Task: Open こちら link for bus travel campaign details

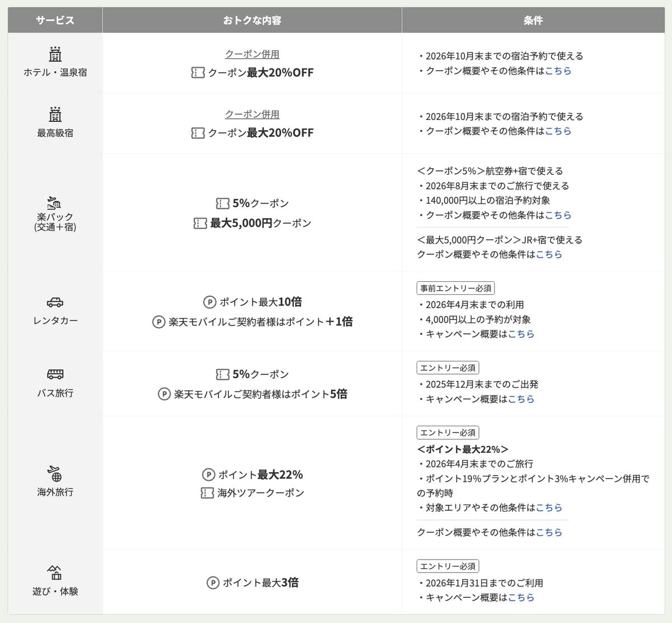Action: click(522, 399)
